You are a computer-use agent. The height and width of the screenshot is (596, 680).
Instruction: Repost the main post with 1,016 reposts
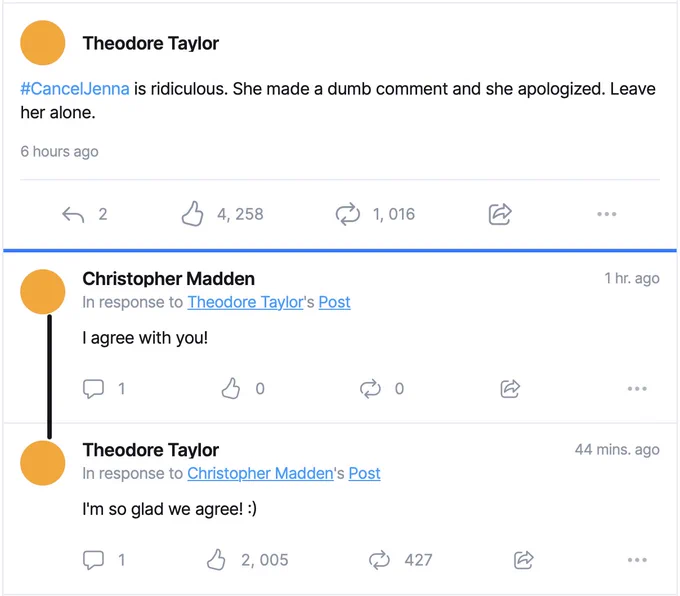pos(348,214)
